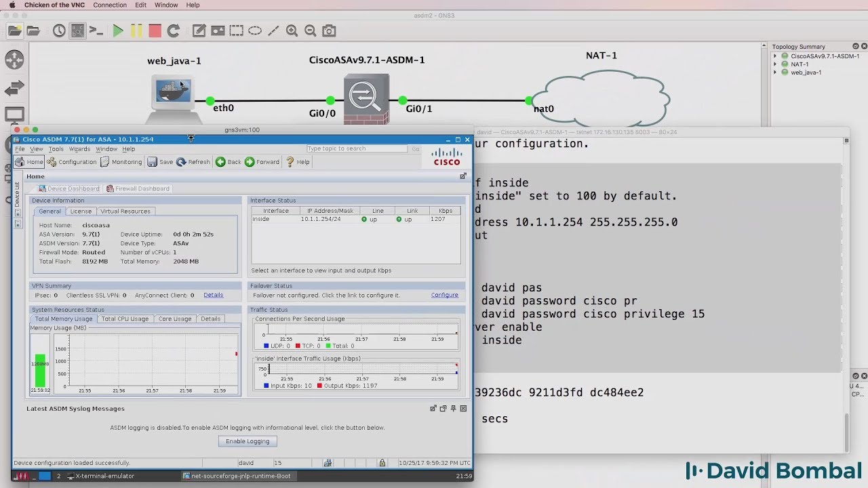This screenshot has height=488, width=868.
Task: Open macOS Connection menu
Action: coord(110,5)
